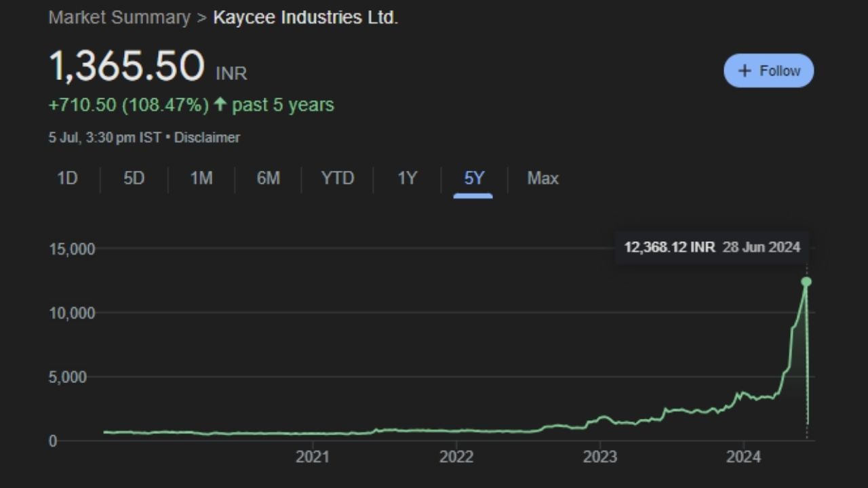This screenshot has width=868, height=488.
Task: Switch to the 6M time range
Action: tap(268, 178)
